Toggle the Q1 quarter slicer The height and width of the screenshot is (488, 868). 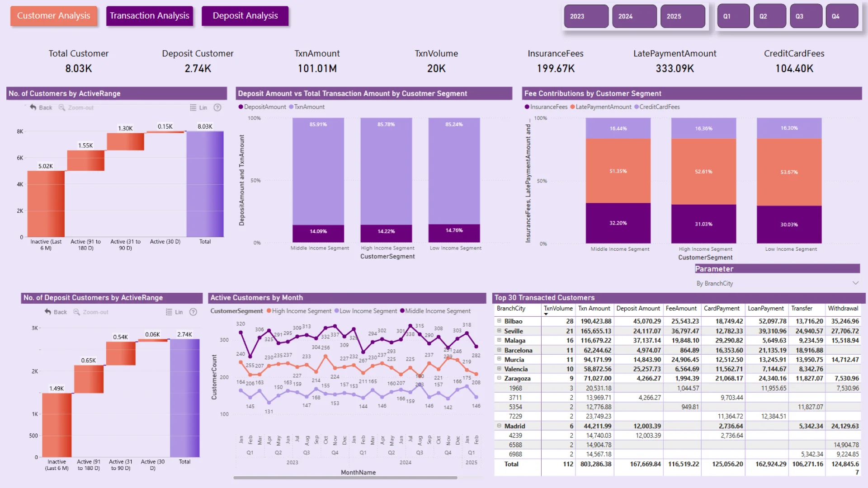733,16
